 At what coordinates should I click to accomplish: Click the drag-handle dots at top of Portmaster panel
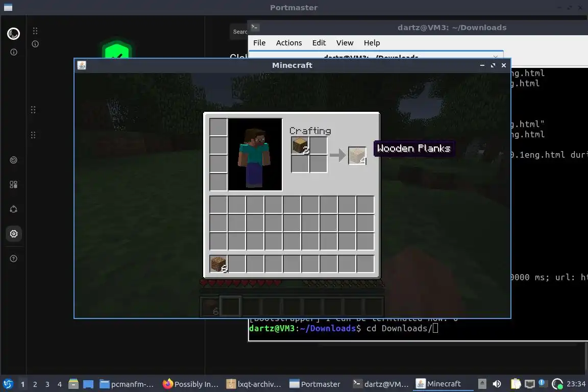click(35, 31)
